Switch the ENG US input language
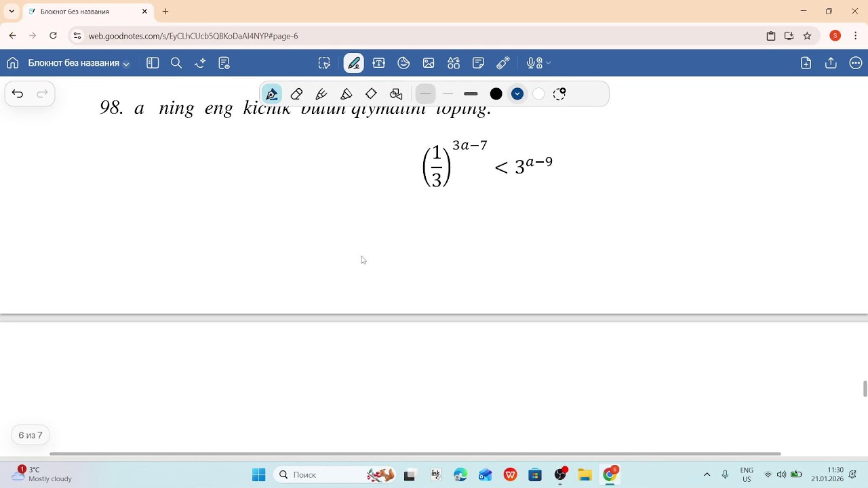The width and height of the screenshot is (868, 488). (x=747, y=474)
